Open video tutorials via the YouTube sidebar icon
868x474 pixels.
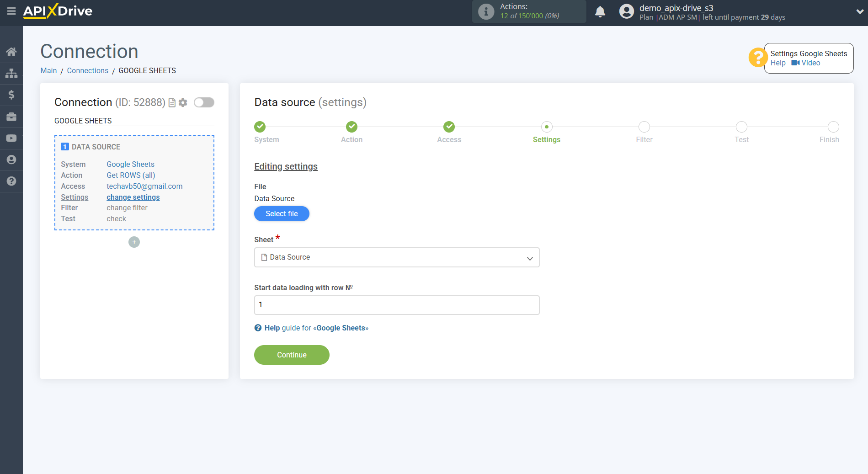click(11, 138)
